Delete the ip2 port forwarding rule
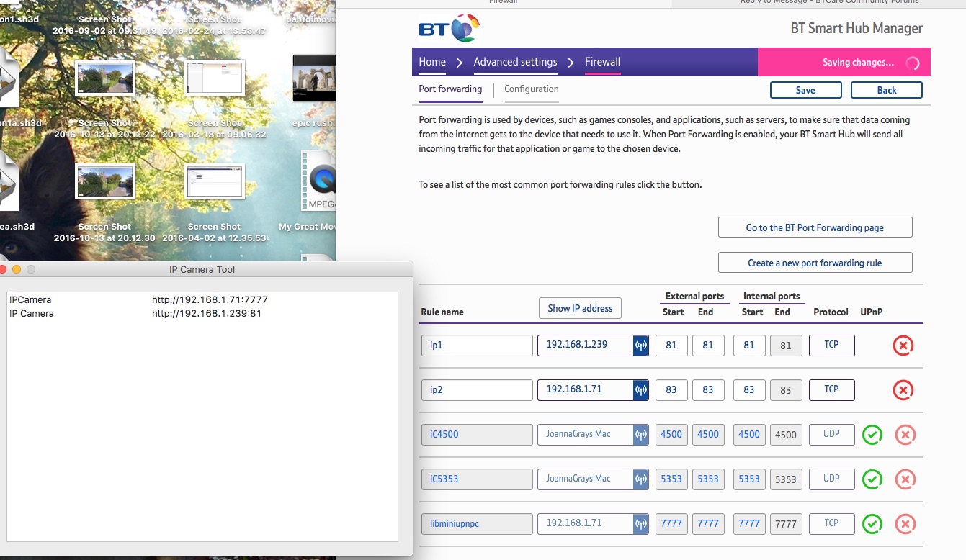The image size is (966, 560). click(903, 389)
